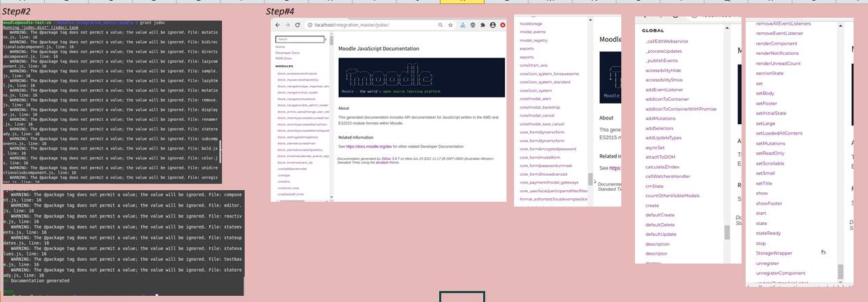The width and height of the screenshot is (868, 302).
Task: Open callWatchersHandler global link
Action: click(x=668, y=176)
